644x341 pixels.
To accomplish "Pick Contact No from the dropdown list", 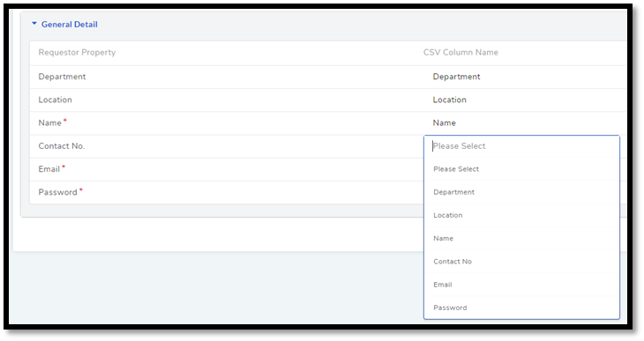I will (521, 262).
